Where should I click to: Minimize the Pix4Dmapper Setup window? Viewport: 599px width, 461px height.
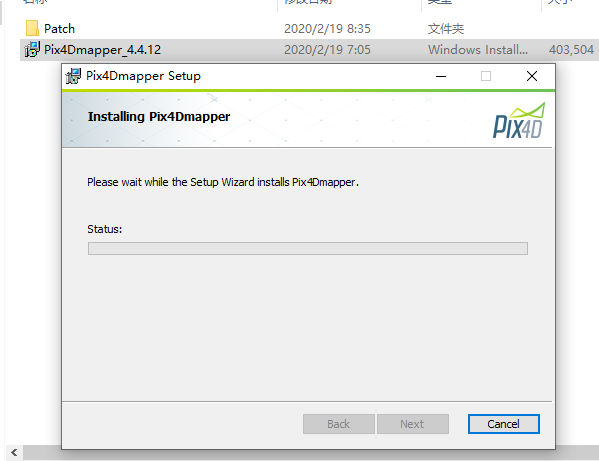click(x=441, y=76)
